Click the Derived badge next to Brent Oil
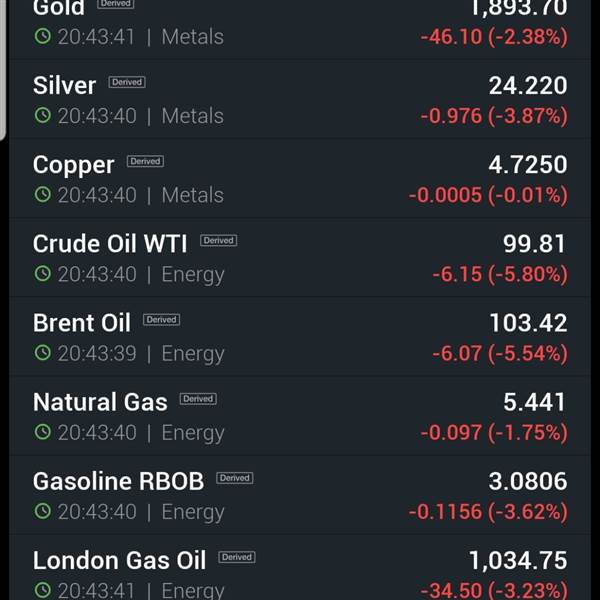 pos(161,320)
